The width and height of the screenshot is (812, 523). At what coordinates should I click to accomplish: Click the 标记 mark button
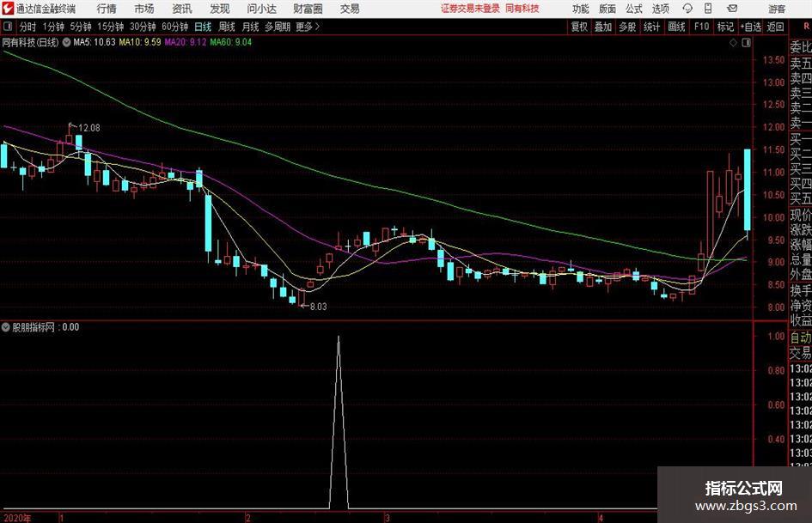(725, 27)
